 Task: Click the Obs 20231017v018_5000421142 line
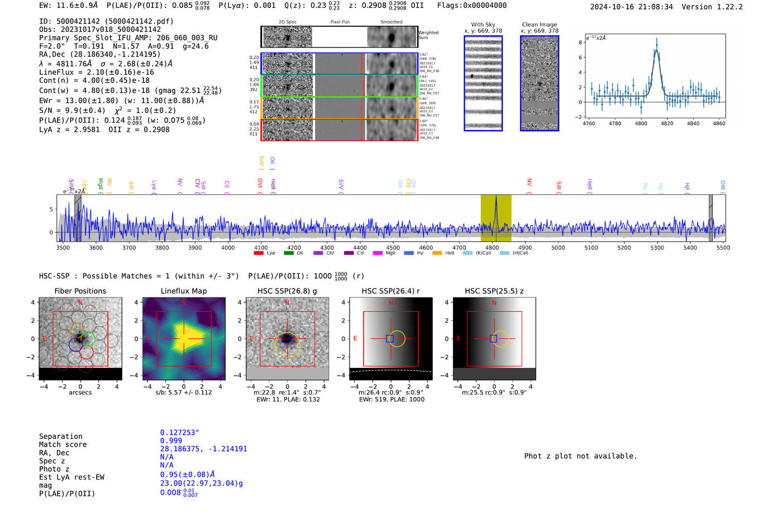point(100,30)
